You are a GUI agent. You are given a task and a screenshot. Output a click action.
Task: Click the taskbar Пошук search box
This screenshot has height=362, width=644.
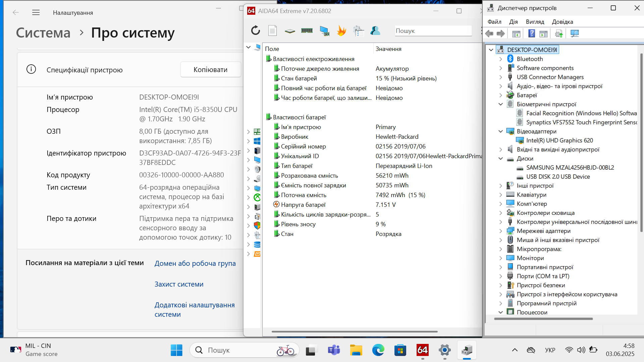pos(245,350)
